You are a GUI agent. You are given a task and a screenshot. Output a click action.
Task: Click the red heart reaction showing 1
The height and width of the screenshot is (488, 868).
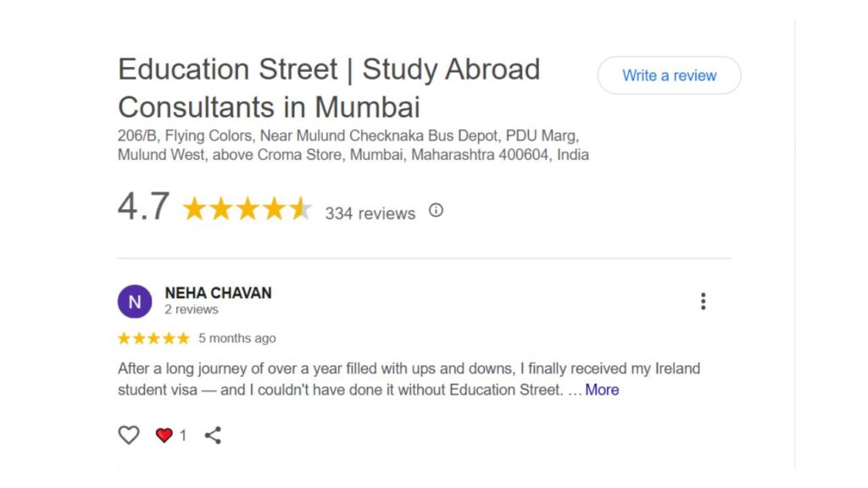164,435
